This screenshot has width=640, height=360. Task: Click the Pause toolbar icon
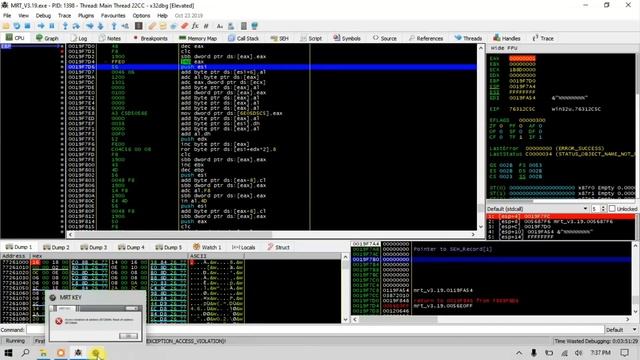point(52,26)
